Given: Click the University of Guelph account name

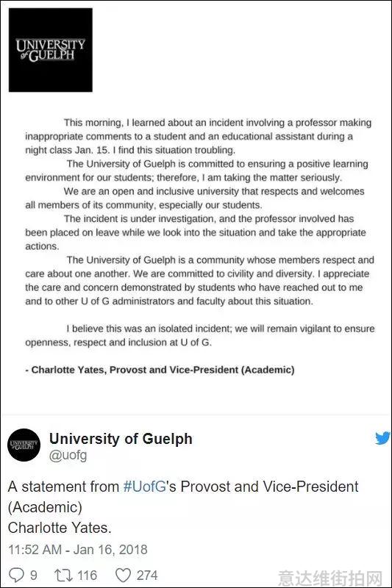Looking at the screenshot, I should (121, 438).
